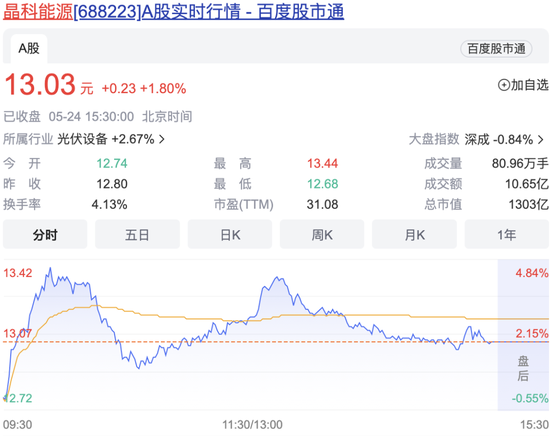Switch to the 1年 chart tab

(507, 234)
